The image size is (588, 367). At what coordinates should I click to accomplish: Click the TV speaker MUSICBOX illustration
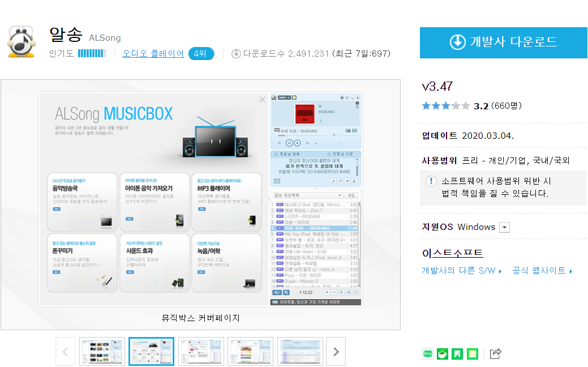[x=215, y=138]
